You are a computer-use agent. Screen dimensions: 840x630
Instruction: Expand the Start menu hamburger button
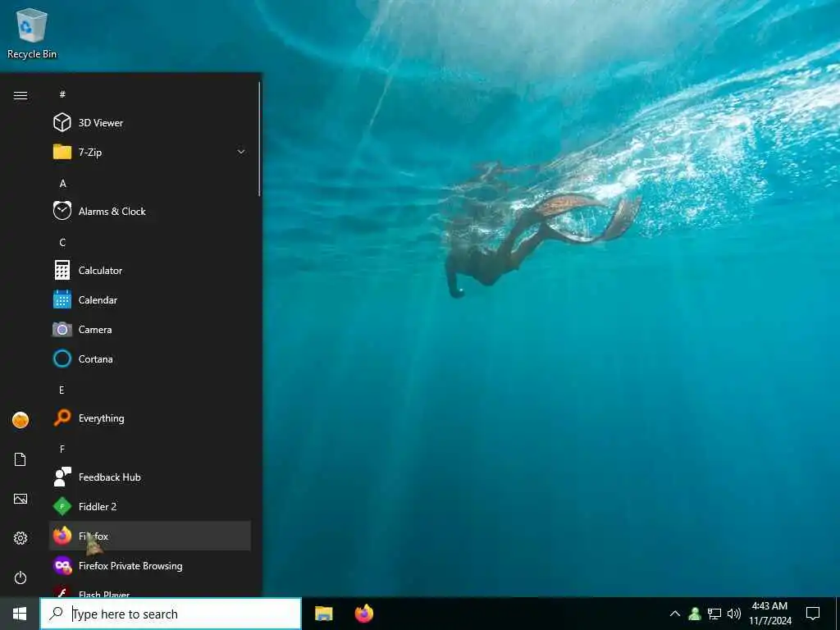(21, 95)
